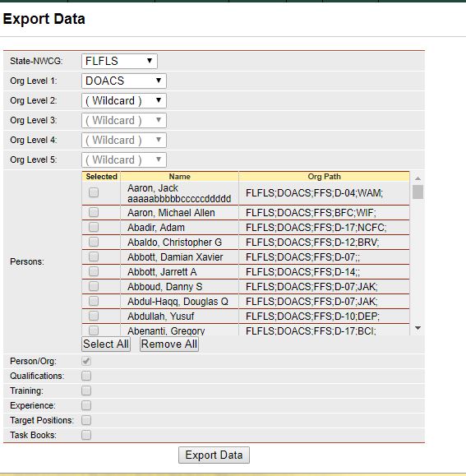466x476 pixels.
Task: Check the box for Aaron, Jack
Action: point(94,192)
